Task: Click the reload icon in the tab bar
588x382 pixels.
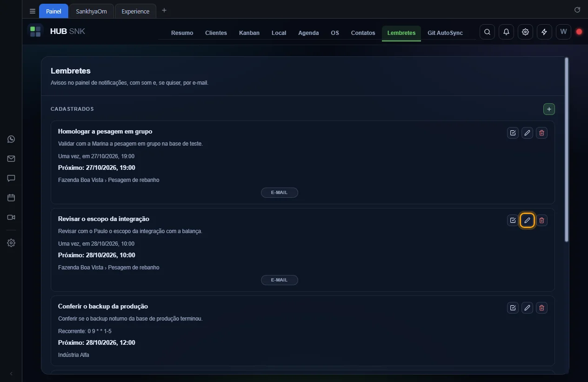Action: click(x=577, y=10)
